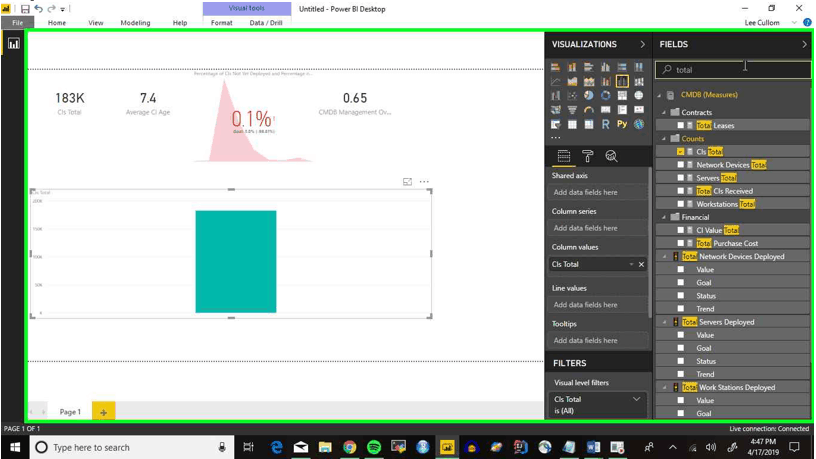Image resolution: width=816 pixels, height=459 pixels.
Task: Select the ribbon chart visual
Action: click(639, 82)
